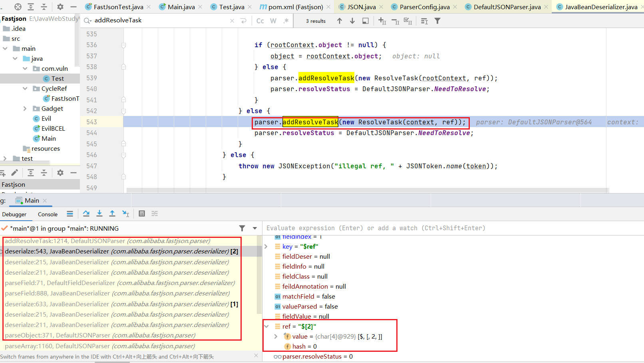Close the Main debug session tab
Screen dimensions: 644x363
pos(45,201)
